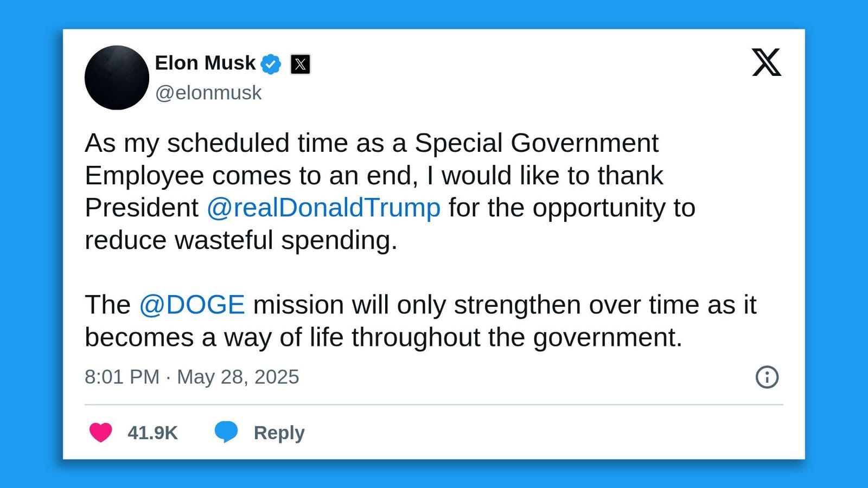Image resolution: width=868 pixels, height=488 pixels.
Task: Click the 41.9K like count
Action: [152, 433]
